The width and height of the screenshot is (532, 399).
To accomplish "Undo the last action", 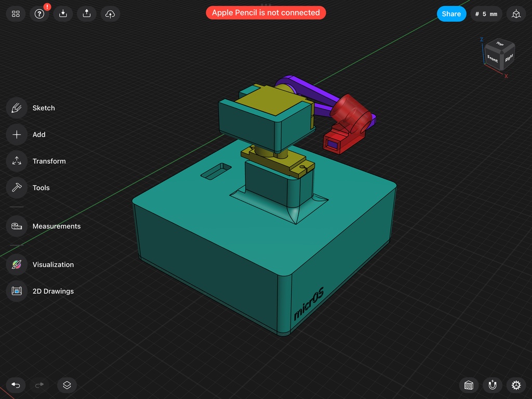I will tap(16, 385).
